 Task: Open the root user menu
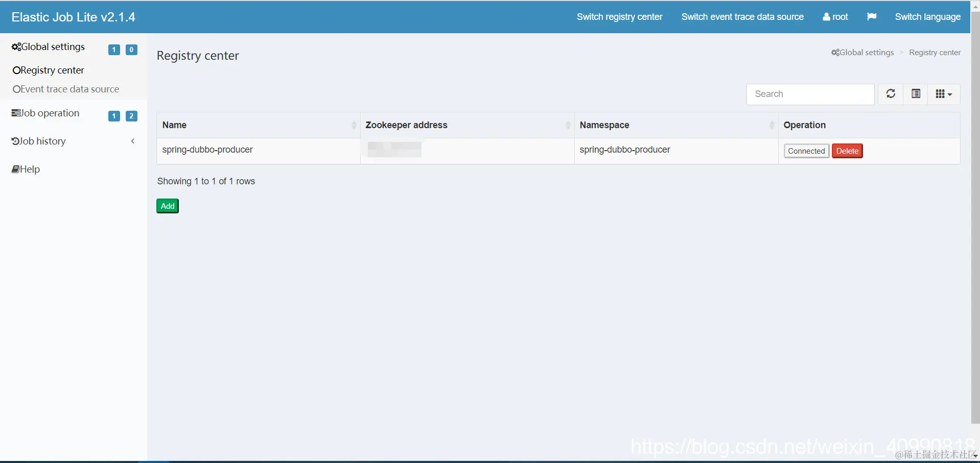(835, 17)
